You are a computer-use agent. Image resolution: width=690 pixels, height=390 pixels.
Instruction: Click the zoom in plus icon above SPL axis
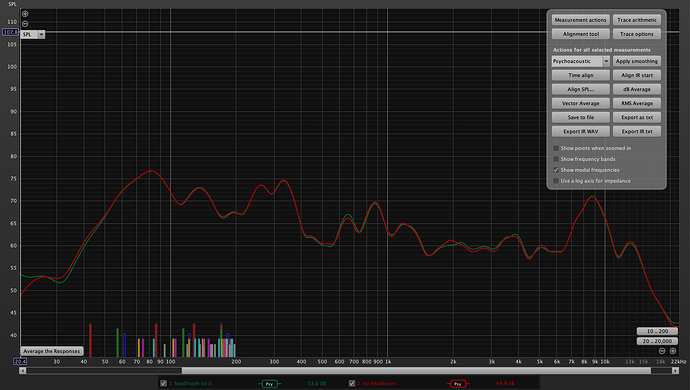pos(25,14)
